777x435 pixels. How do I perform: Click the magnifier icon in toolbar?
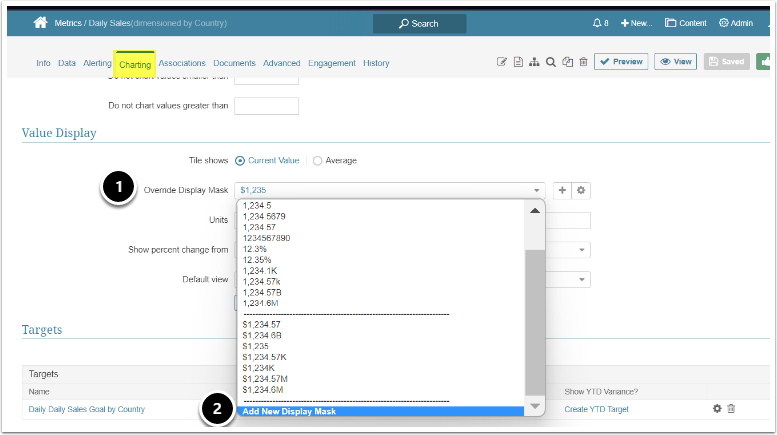551,62
